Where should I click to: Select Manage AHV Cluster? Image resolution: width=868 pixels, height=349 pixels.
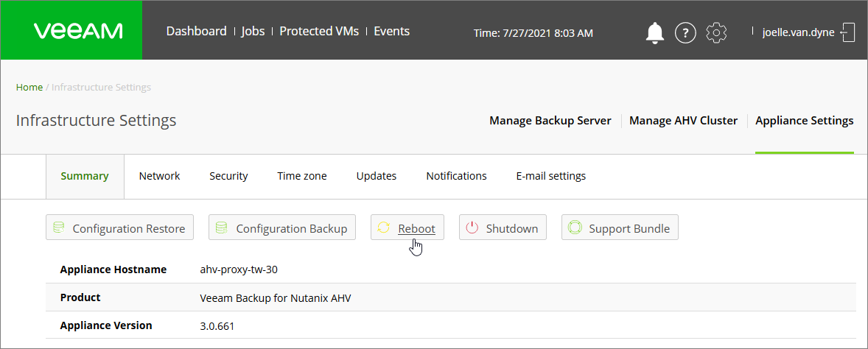[684, 121]
